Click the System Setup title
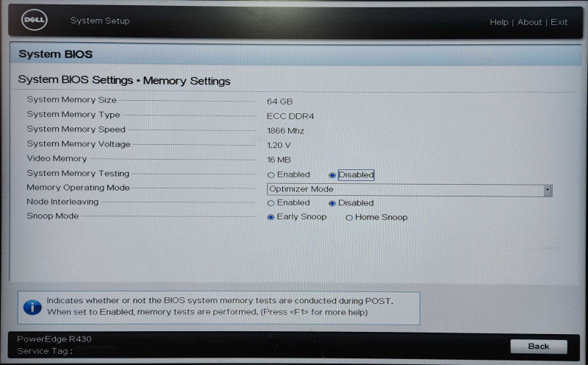 100,21
